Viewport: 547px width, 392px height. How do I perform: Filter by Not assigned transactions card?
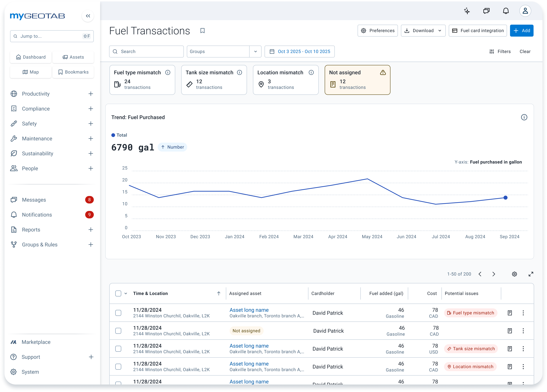pos(357,80)
